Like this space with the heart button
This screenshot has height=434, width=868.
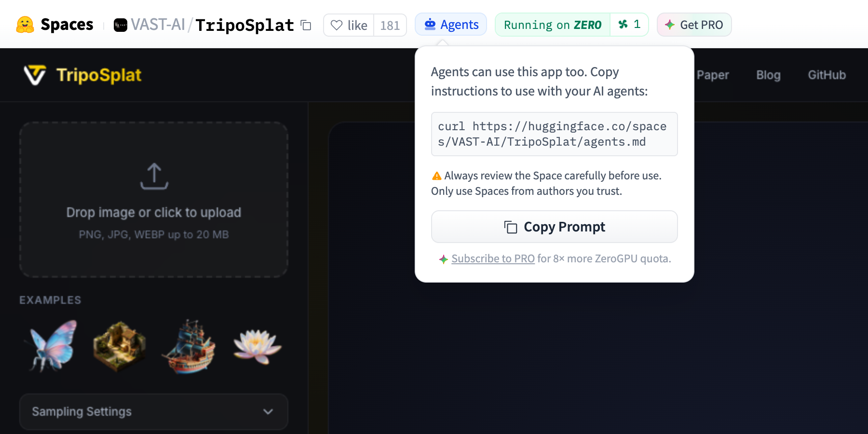click(349, 25)
